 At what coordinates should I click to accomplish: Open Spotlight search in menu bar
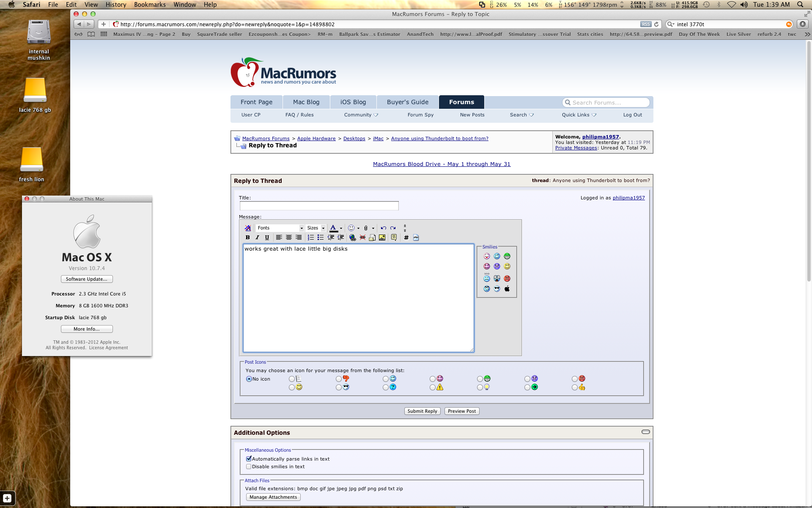(x=800, y=5)
